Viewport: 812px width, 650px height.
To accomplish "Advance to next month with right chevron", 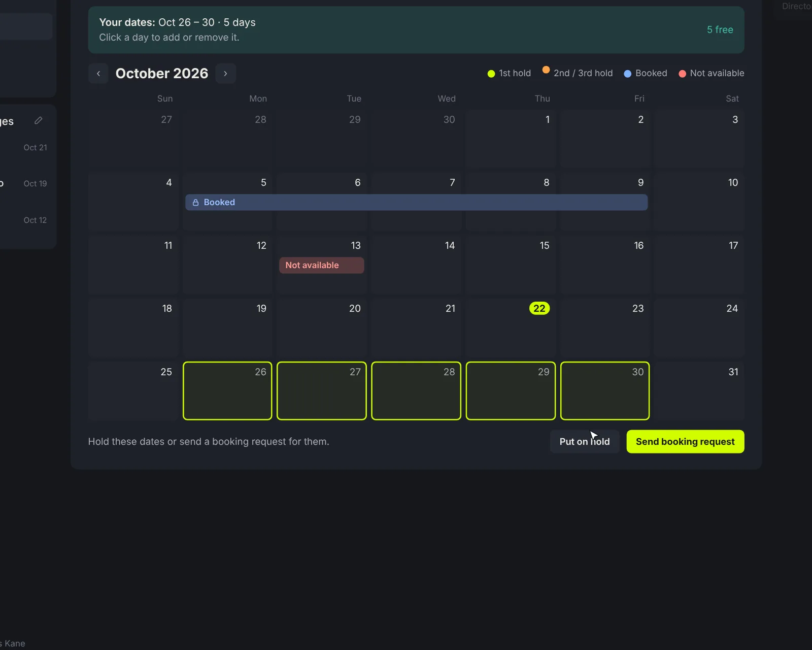I will [x=225, y=74].
